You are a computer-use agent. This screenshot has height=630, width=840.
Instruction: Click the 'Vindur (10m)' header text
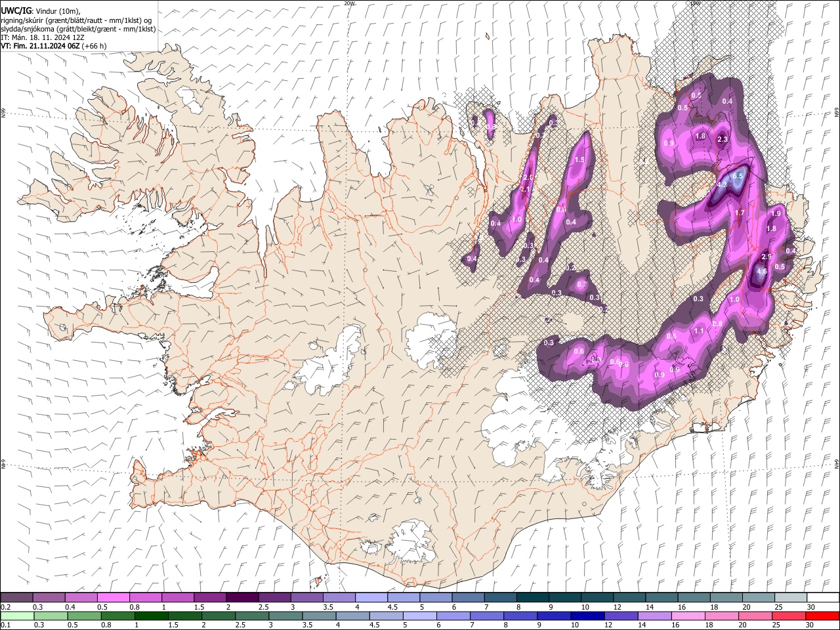coord(57,11)
